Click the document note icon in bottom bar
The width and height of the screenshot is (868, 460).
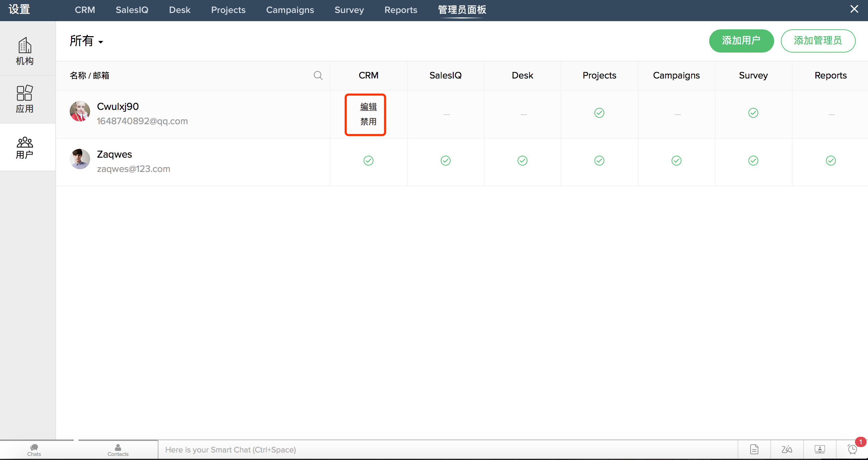pos(754,449)
